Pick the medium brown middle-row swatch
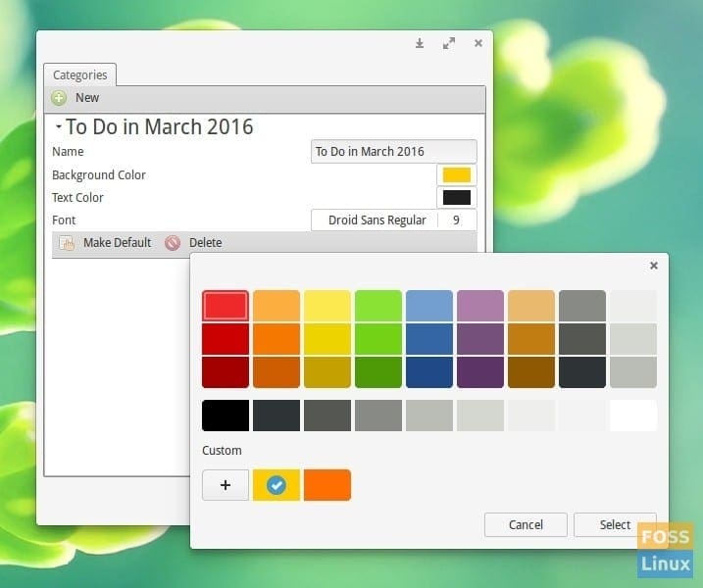The image size is (703, 588). pyautogui.click(x=531, y=339)
